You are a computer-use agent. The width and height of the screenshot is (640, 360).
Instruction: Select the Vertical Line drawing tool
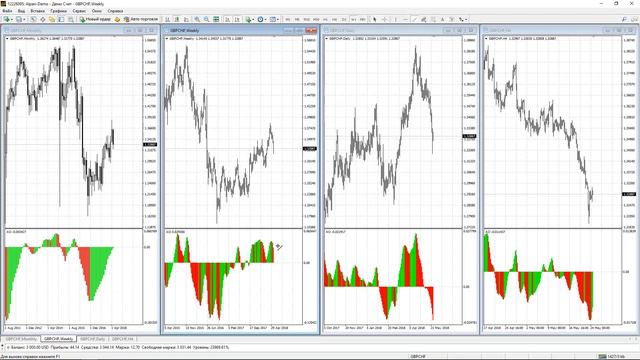coord(396,19)
